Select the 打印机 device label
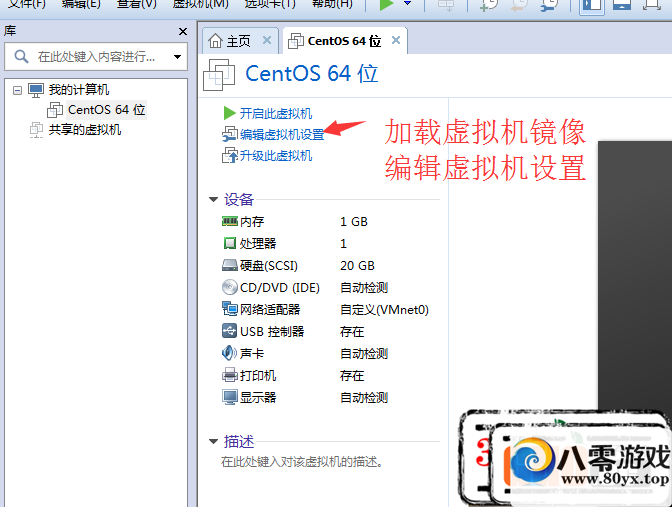This screenshot has height=507, width=672. 258,375
